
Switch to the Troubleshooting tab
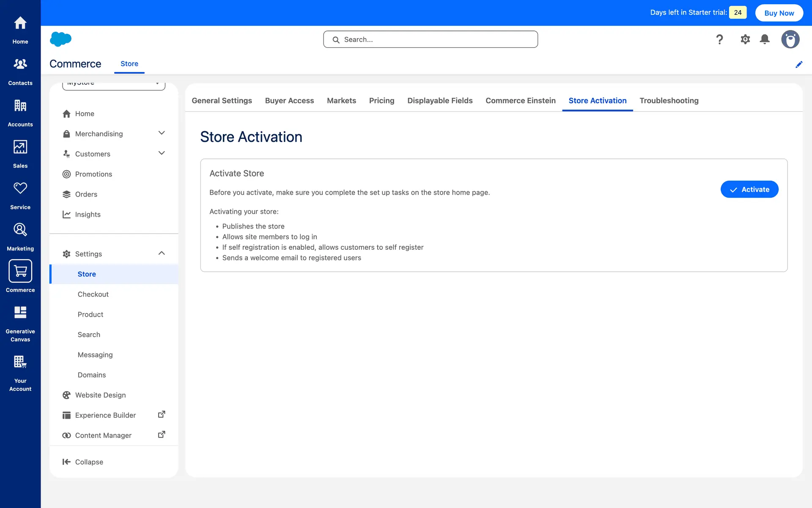coord(669,101)
